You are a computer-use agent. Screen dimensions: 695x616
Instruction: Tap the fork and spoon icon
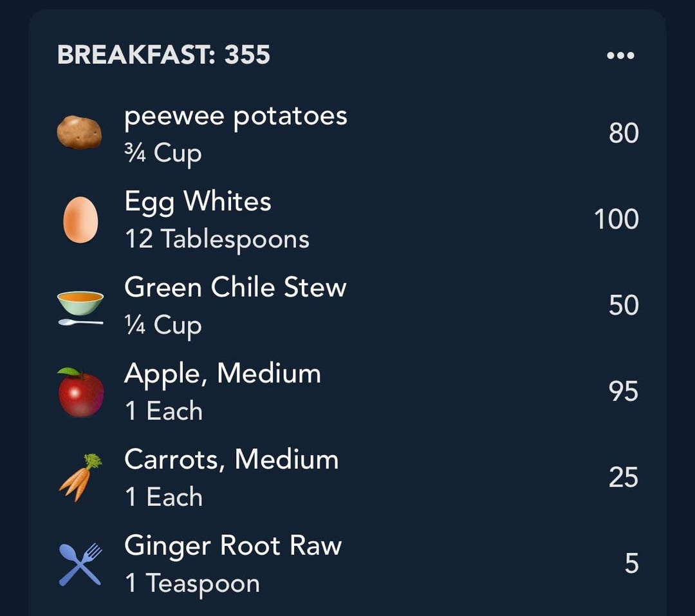click(x=80, y=564)
